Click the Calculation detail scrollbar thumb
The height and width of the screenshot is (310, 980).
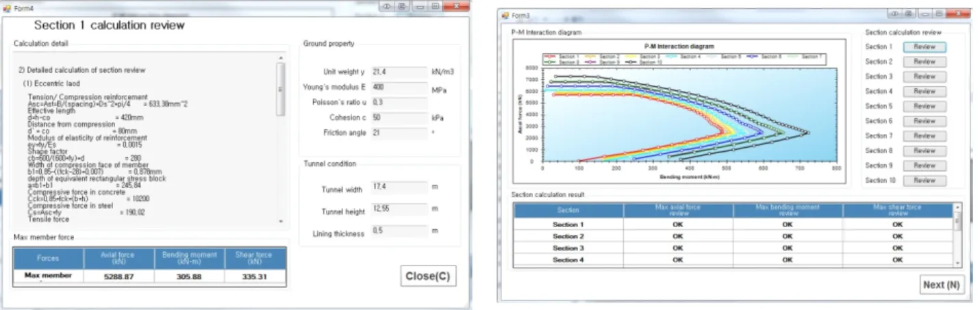pyautogui.click(x=280, y=89)
